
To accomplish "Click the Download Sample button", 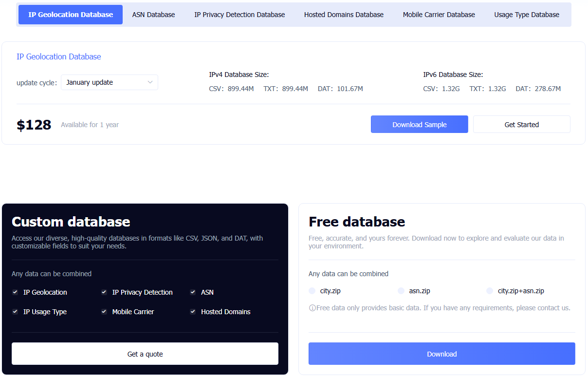I will pos(419,125).
